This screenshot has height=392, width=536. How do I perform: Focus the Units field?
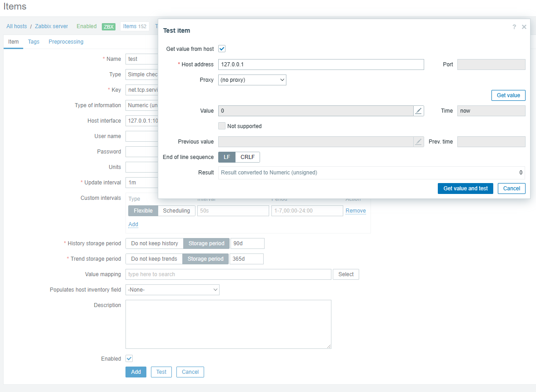(142, 167)
